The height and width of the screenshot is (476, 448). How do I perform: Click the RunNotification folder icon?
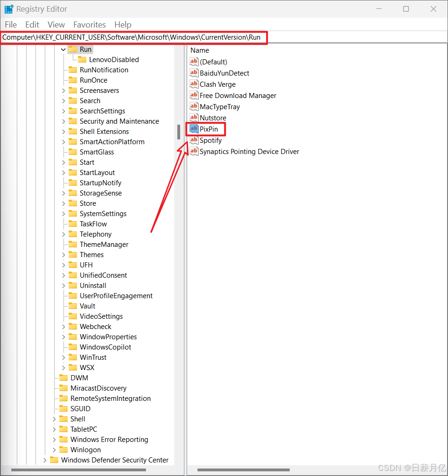tap(72, 70)
